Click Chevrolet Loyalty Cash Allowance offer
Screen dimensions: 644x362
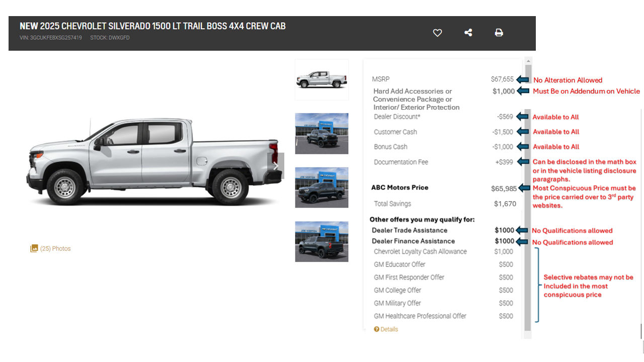coord(443,251)
